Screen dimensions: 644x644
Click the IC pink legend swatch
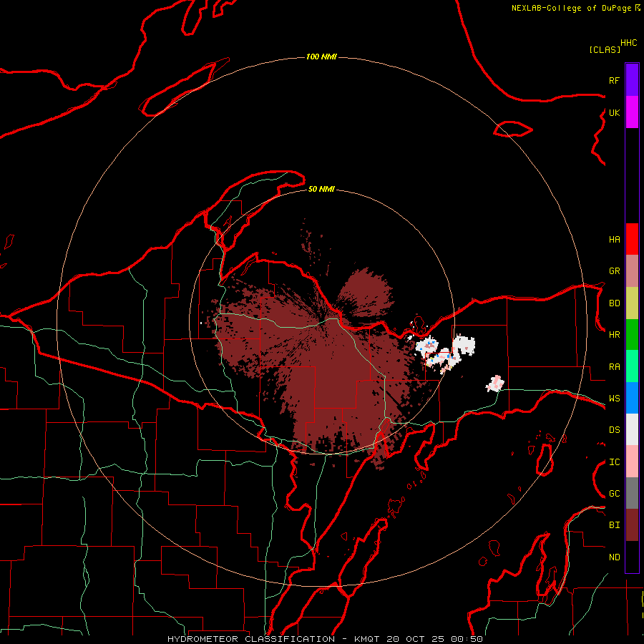tap(632, 462)
